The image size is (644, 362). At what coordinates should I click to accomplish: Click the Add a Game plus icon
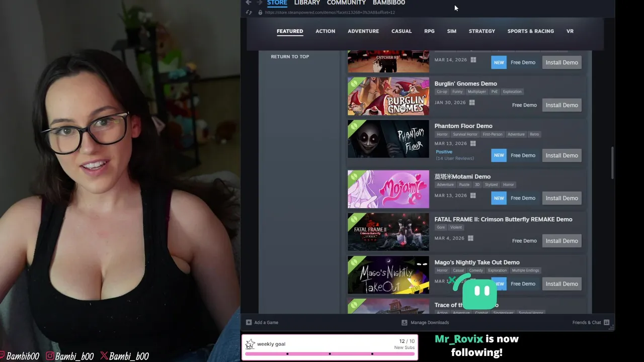click(x=249, y=322)
